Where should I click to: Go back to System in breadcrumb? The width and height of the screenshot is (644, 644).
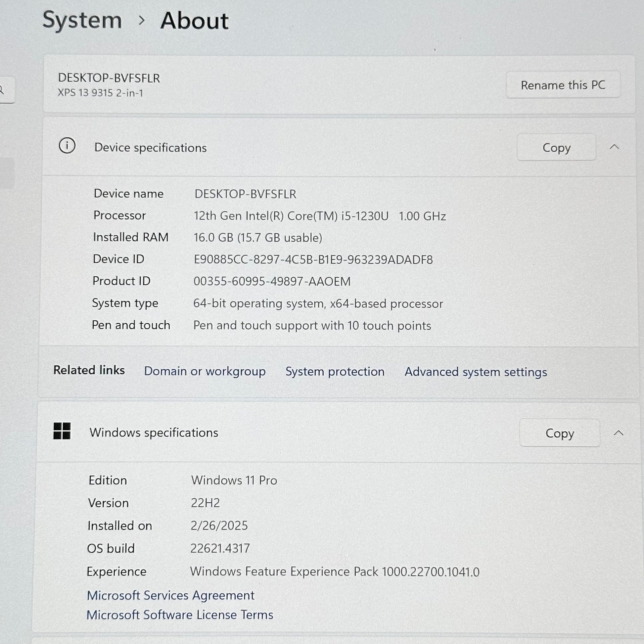pyautogui.click(x=82, y=20)
